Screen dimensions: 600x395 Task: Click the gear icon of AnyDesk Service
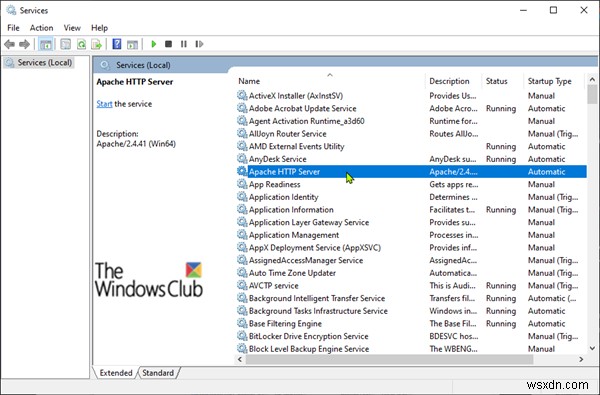pyautogui.click(x=242, y=158)
